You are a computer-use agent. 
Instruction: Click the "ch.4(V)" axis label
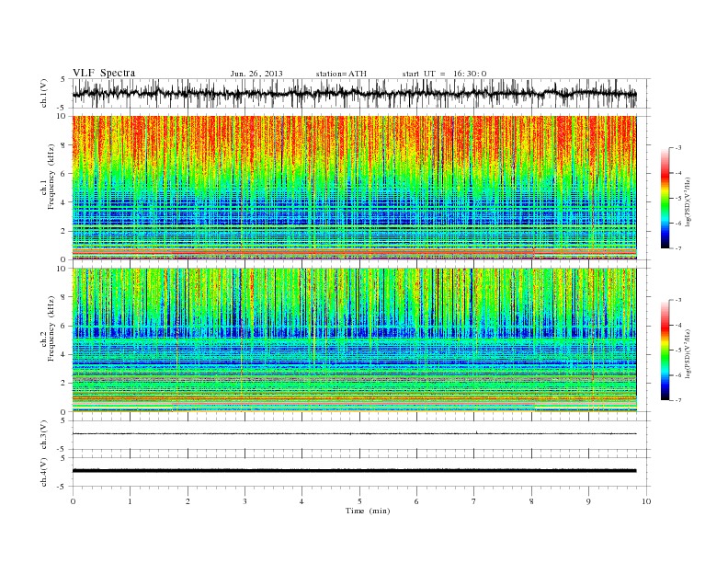click(44, 472)
